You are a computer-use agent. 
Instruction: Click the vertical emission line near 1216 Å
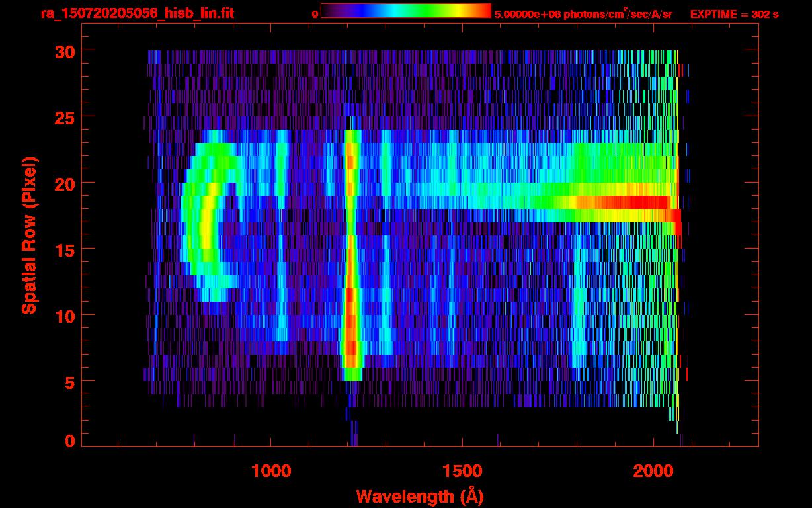click(351, 255)
